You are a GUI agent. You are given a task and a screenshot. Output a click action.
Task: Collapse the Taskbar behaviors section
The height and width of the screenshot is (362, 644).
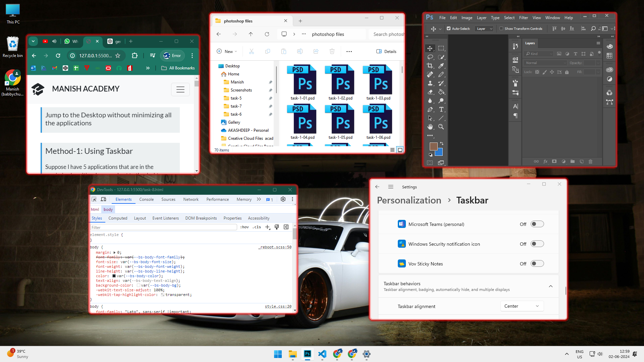point(550,286)
